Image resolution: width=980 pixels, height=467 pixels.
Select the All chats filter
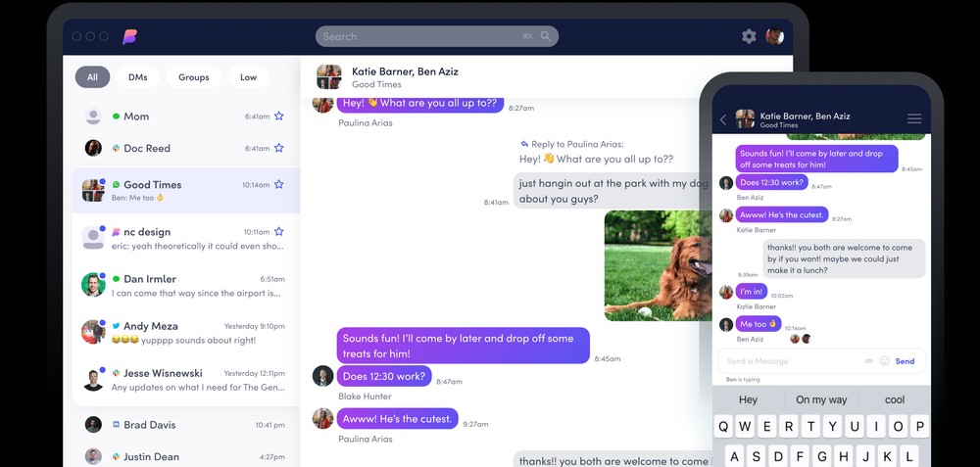[92, 77]
